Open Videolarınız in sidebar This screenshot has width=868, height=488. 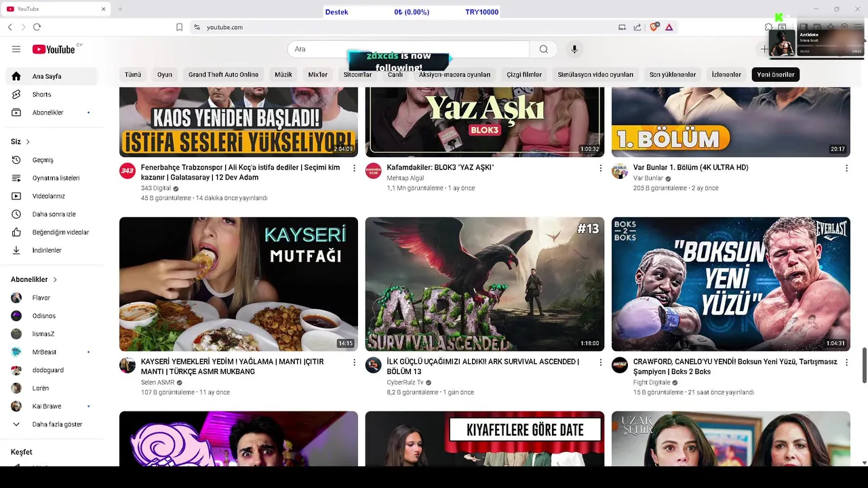point(52,196)
